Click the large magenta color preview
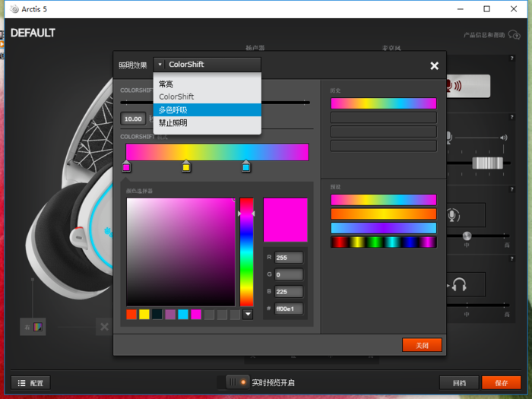 click(285, 220)
